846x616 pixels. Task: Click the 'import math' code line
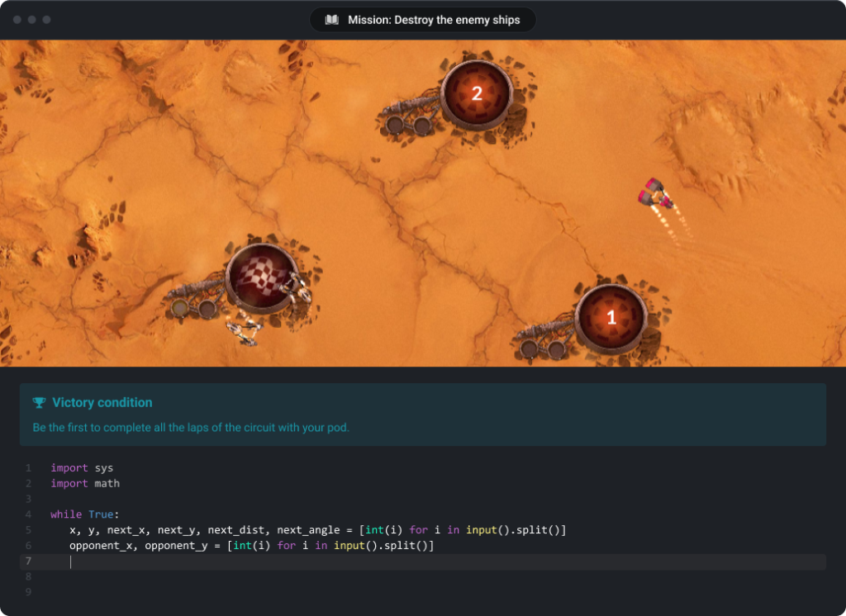85,483
